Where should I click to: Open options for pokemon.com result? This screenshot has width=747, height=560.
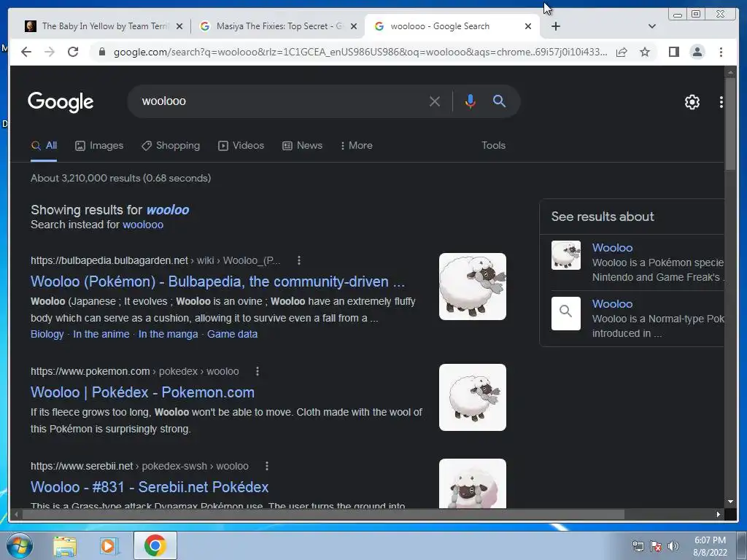[x=258, y=371]
